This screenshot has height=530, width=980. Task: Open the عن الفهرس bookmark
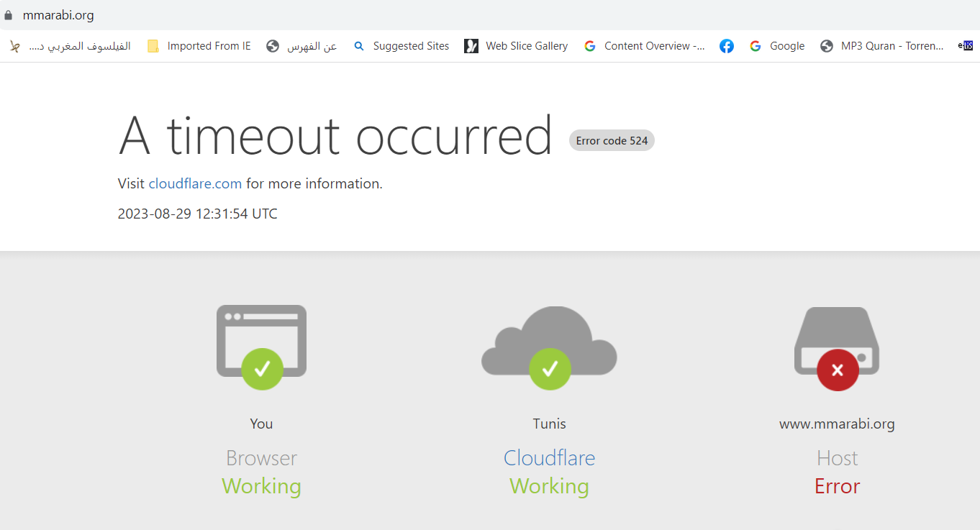(301, 46)
